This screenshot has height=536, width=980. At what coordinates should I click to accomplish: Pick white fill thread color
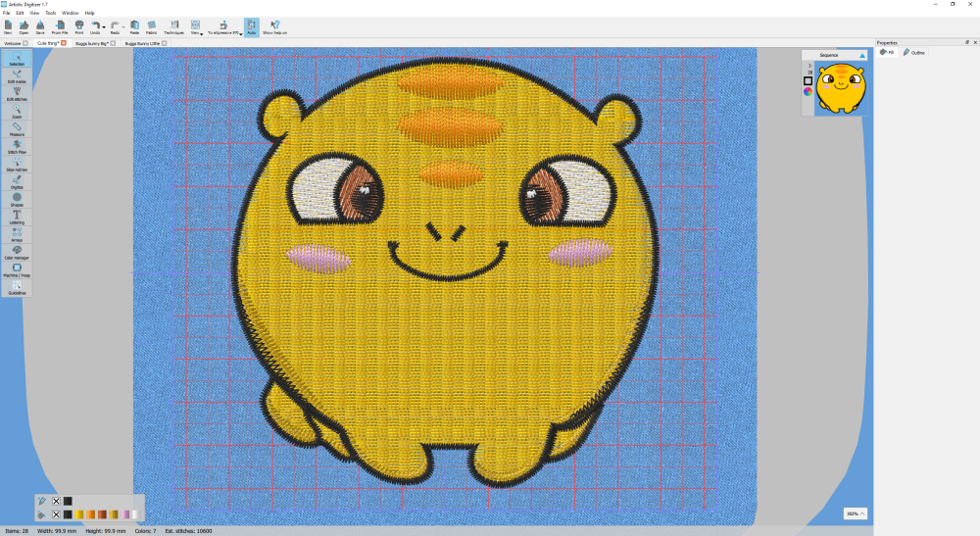click(136, 514)
